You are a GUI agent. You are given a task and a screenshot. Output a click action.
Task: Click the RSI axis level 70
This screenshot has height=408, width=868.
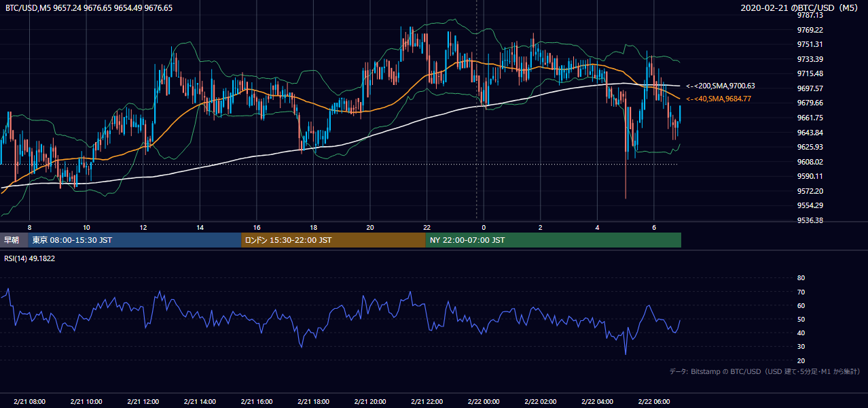pos(801,292)
